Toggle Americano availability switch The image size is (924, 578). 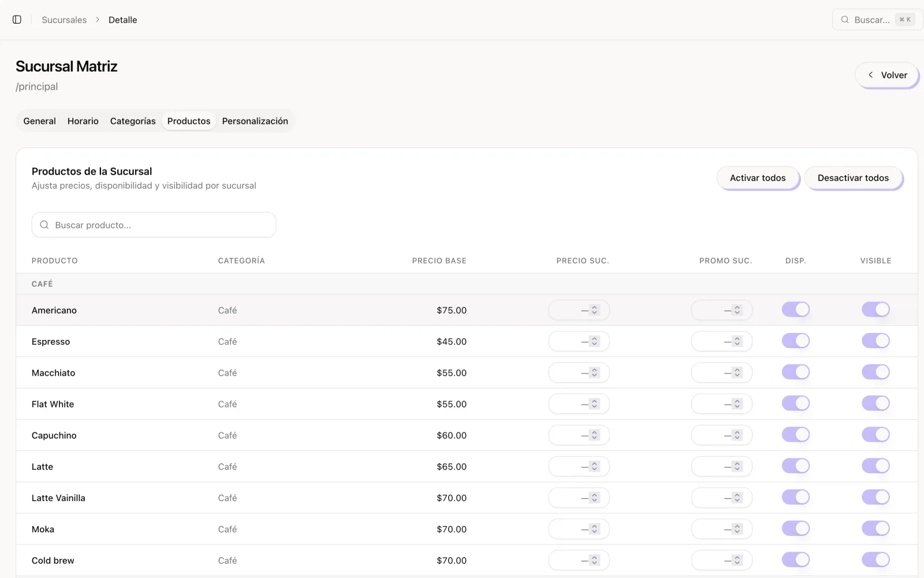[x=796, y=310]
